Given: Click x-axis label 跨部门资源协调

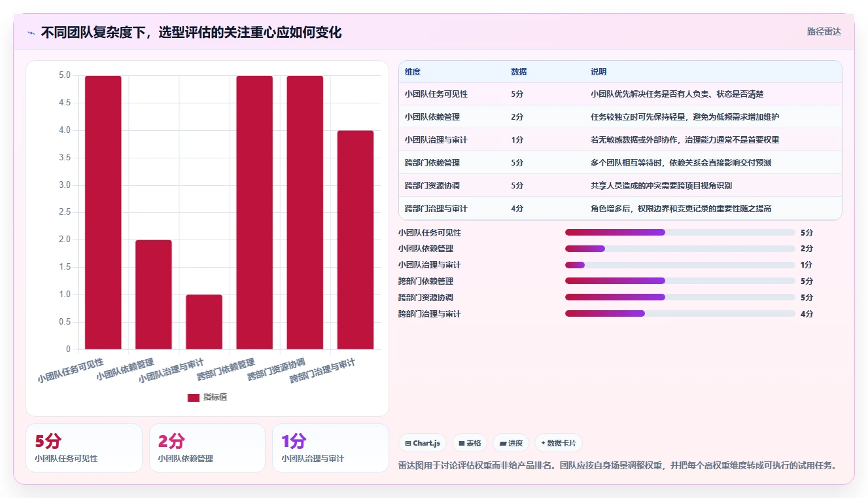Looking at the screenshot, I should point(276,370).
